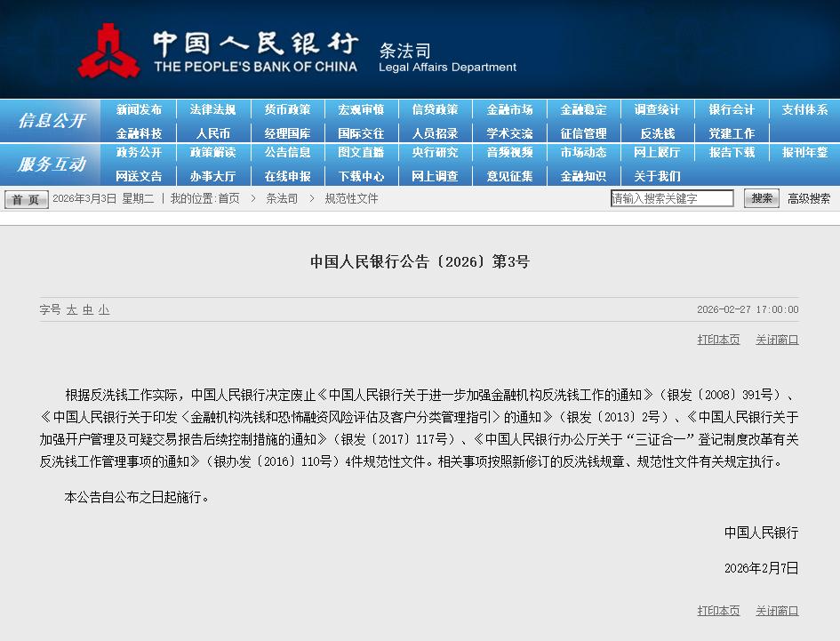Focus the search keyword input field
The image size is (840, 641).
point(672,198)
